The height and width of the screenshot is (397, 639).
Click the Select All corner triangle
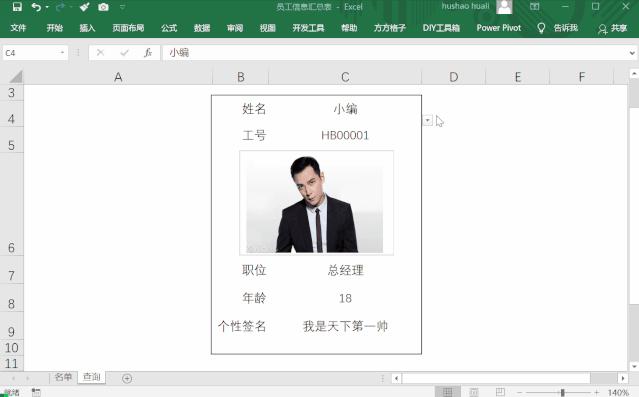[15, 77]
